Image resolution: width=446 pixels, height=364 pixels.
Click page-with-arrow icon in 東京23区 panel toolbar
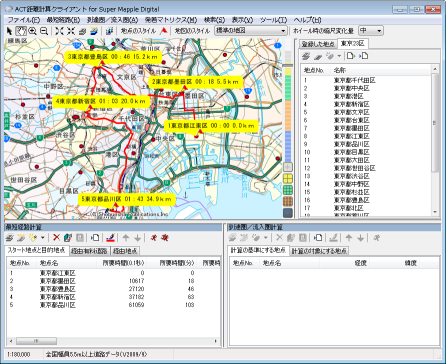pyautogui.click(x=364, y=56)
